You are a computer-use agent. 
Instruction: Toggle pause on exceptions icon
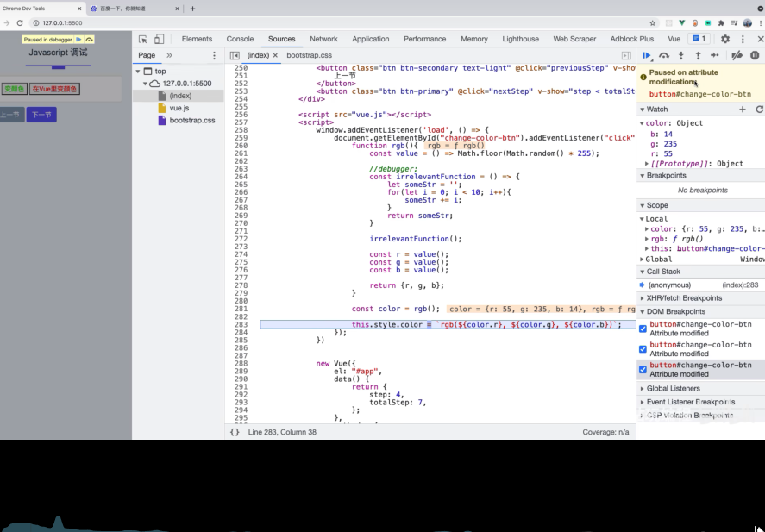(x=755, y=55)
